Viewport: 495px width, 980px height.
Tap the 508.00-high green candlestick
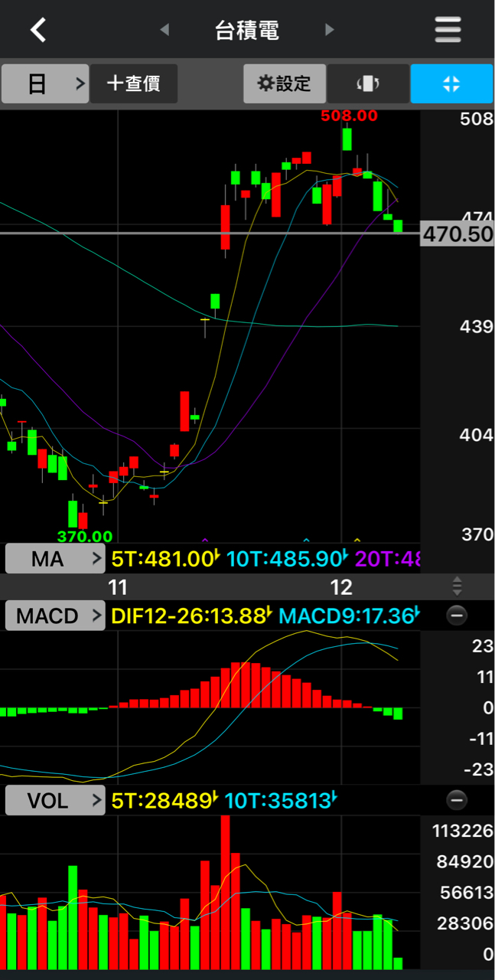[x=347, y=139]
